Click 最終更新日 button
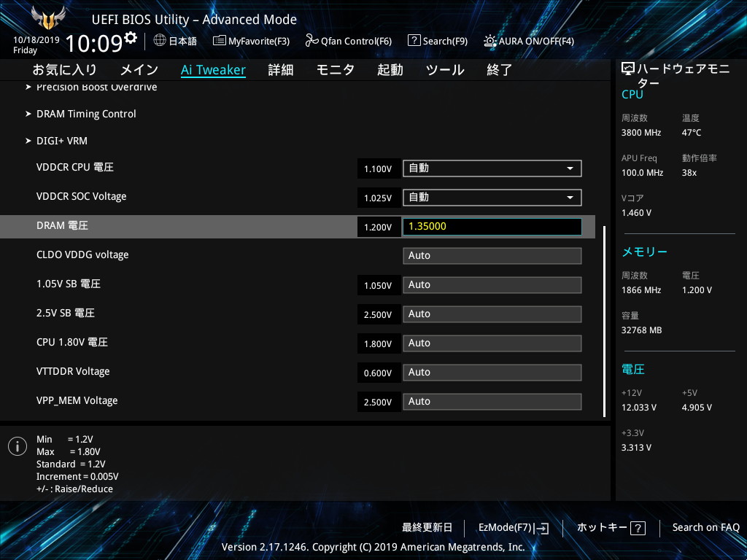The width and height of the screenshot is (747, 560). coord(427,528)
